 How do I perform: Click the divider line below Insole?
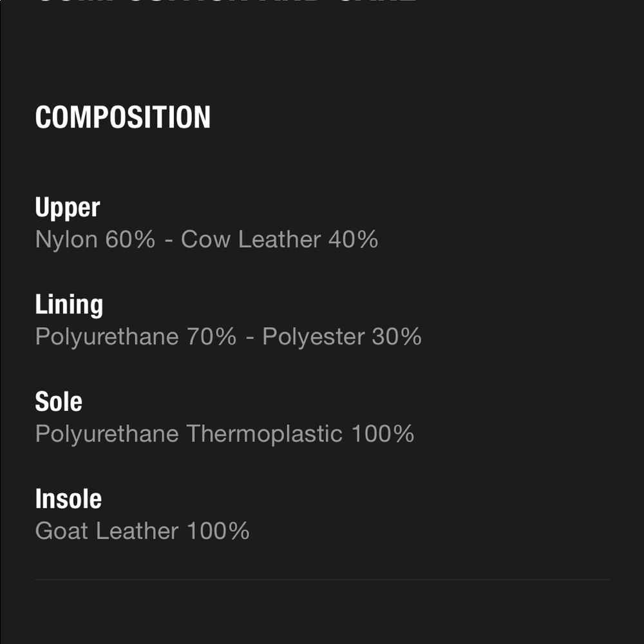tap(322, 580)
